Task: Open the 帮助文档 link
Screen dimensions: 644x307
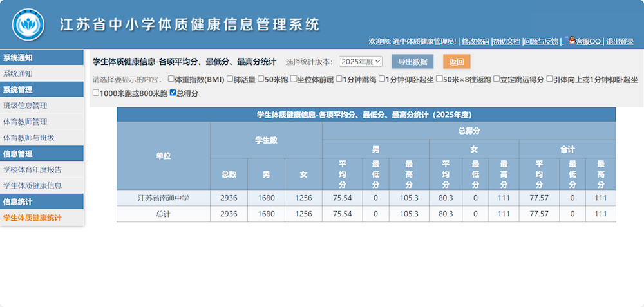Action: [x=506, y=41]
